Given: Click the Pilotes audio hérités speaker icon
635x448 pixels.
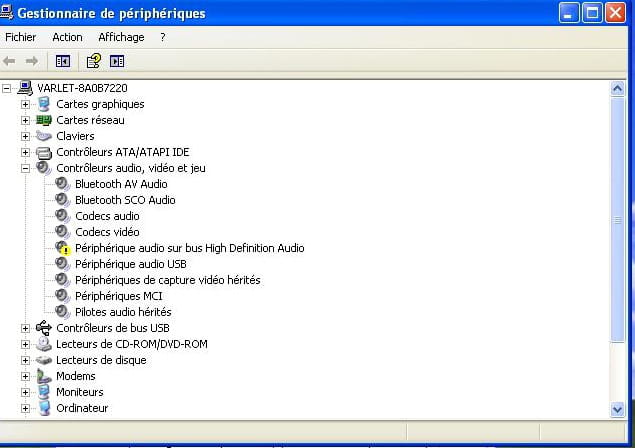Looking at the screenshot, I should [x=62, y=312].
